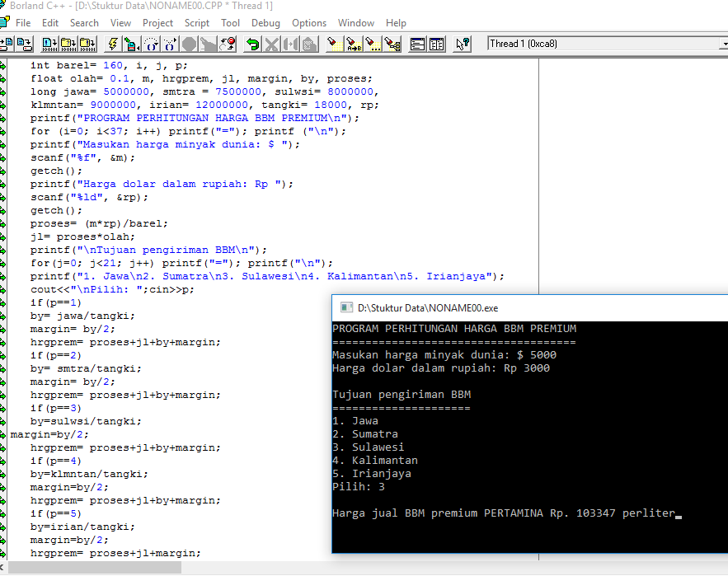Click the editor horizontal scrollbar thumb
This screenshot has height=576, width=728.
click(95, 568)
